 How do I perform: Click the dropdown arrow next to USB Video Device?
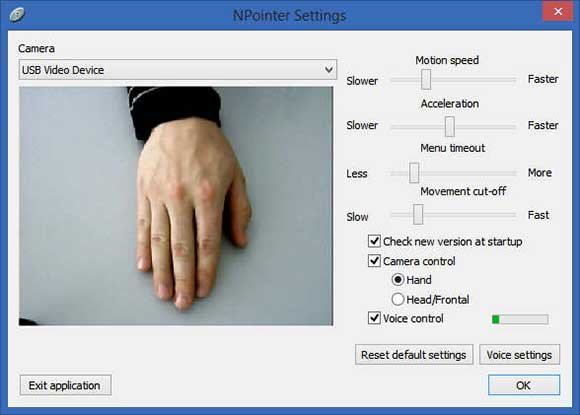pyautogui.click(x=328, y=70)
